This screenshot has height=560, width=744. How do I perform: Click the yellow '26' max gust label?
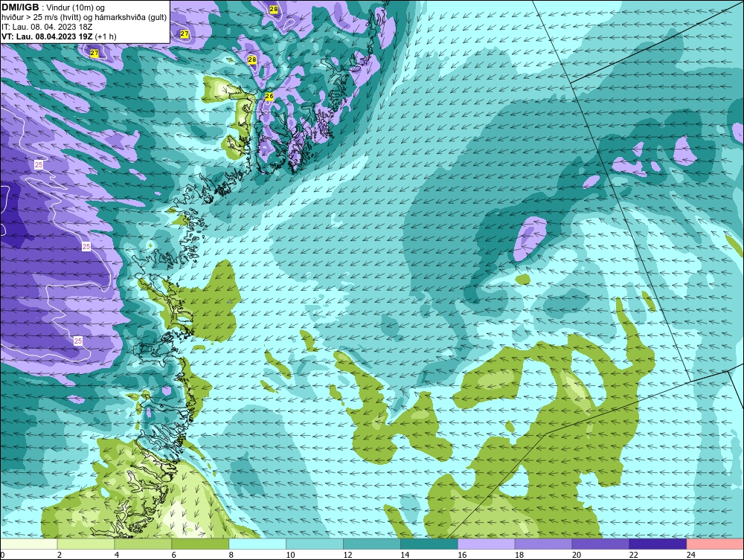click(x=269, y=96)
